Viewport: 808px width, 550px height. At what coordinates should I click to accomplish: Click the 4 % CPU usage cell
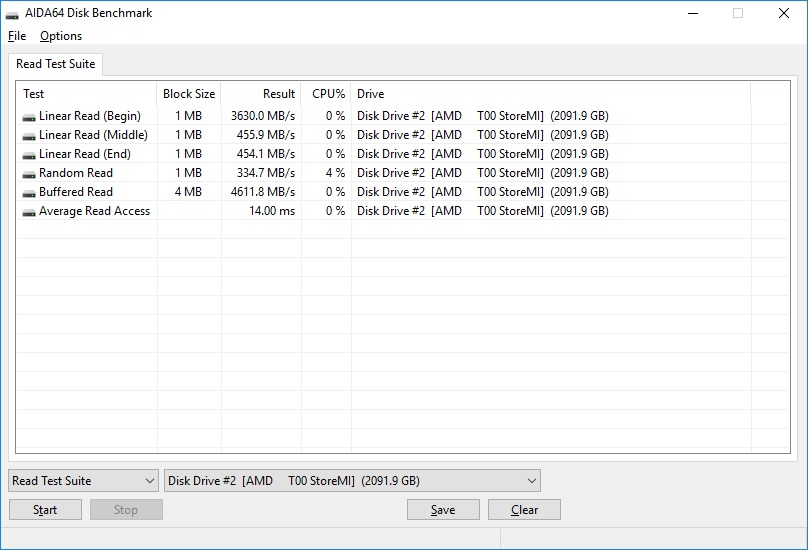tap(335, 173)
